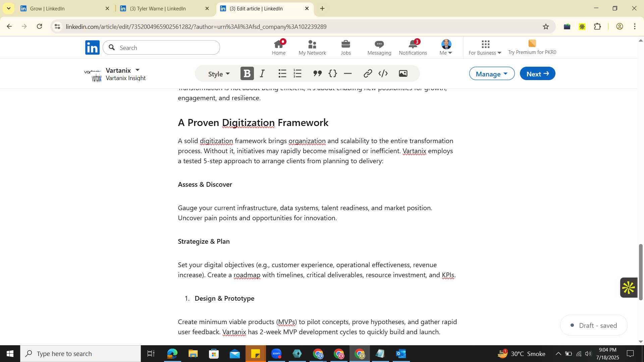Click the Strategize & Plan subheading
644x362 pixels.
[204, 241]
